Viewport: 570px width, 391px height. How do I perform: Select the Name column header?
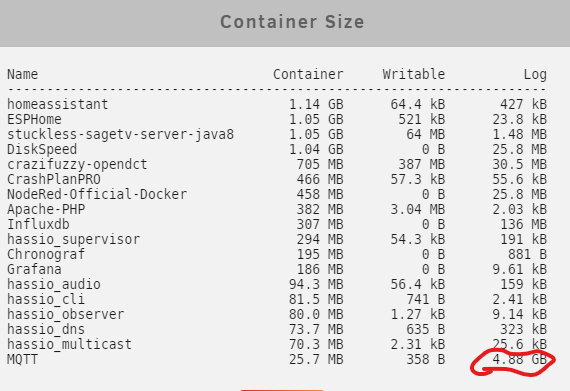click(x=23, y=74)
